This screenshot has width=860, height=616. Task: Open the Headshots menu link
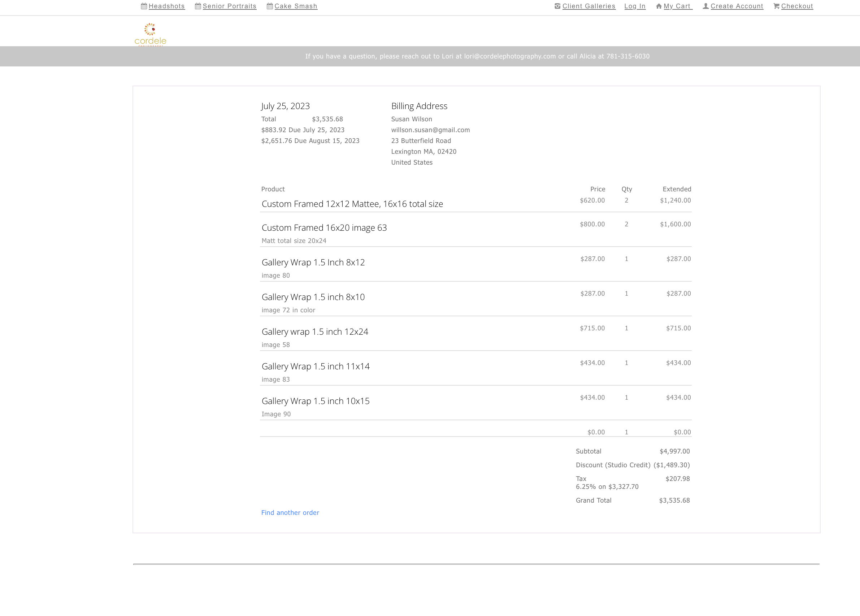(167, 6)
